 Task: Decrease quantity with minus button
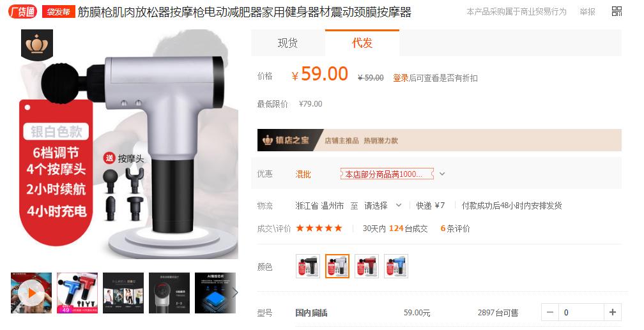(x=550, y=312)
